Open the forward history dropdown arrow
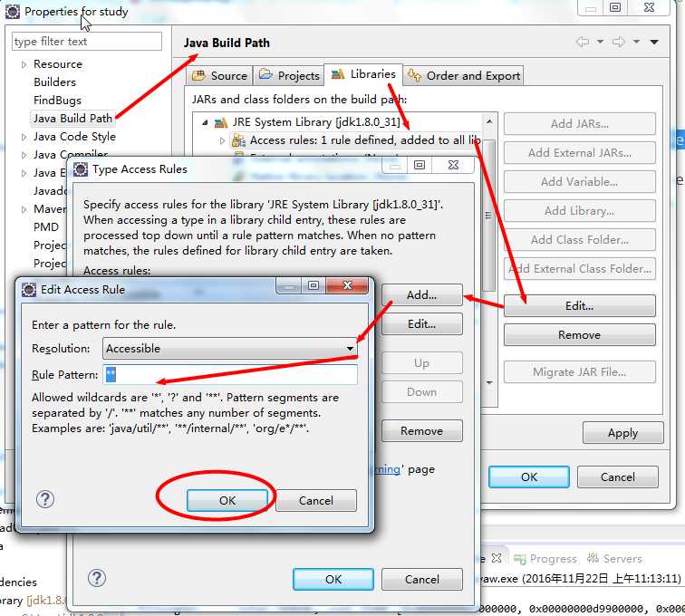This screenshot has width=685, height=616. (636, 42)
